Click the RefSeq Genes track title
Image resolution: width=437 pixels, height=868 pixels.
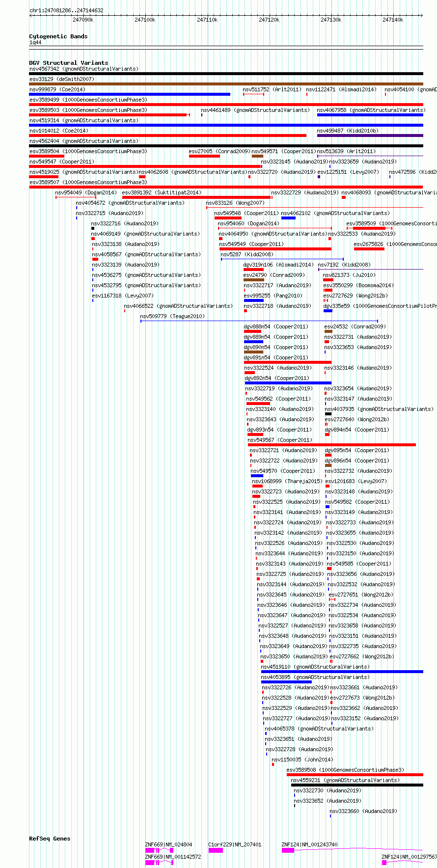coord(50,839)
